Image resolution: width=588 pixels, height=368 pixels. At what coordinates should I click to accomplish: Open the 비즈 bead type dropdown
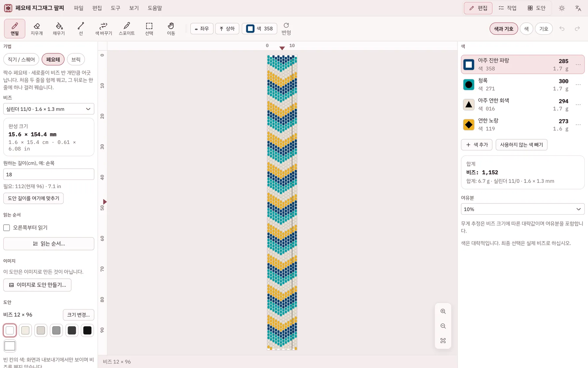tap(49, 109)
